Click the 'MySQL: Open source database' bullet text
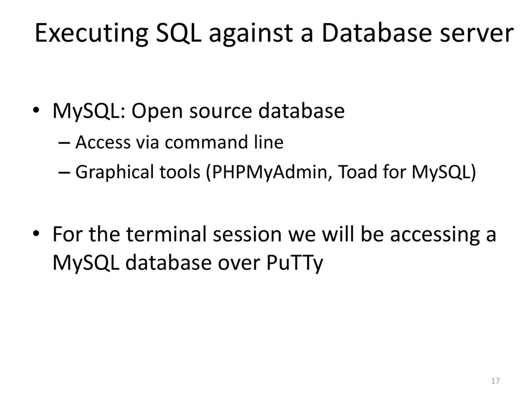Viewport: 532px width, 399px height. point(198,111)
